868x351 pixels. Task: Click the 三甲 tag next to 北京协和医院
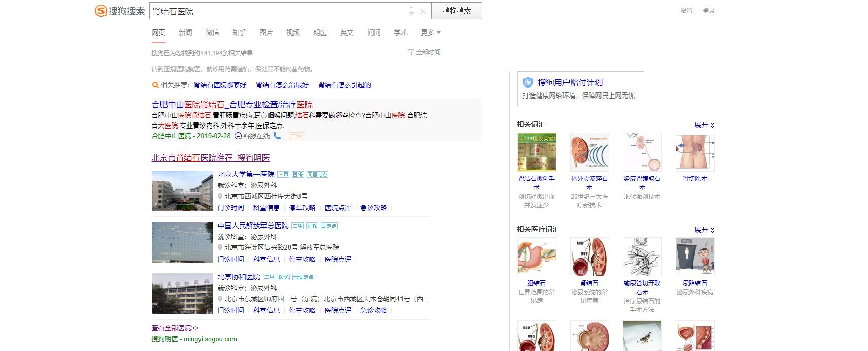(x=269, y=277)
